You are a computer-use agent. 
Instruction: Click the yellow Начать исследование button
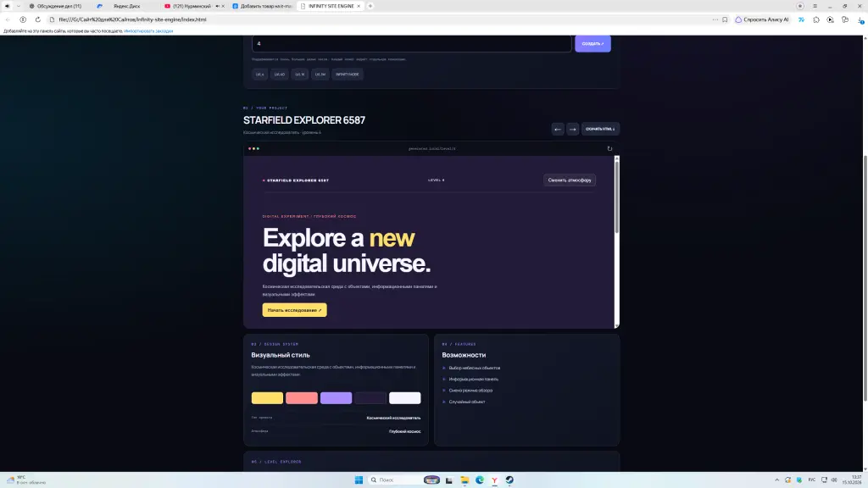click(294, 310)
